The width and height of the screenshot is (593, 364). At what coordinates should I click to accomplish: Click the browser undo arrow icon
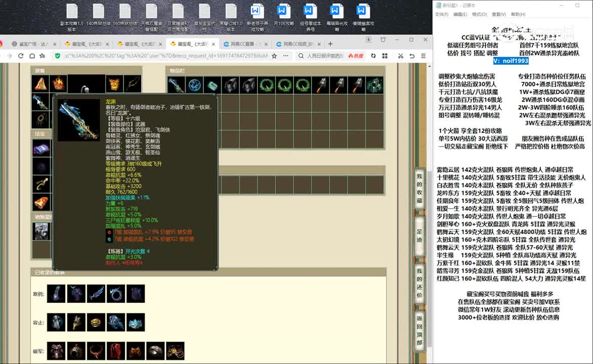pos(412,56)
